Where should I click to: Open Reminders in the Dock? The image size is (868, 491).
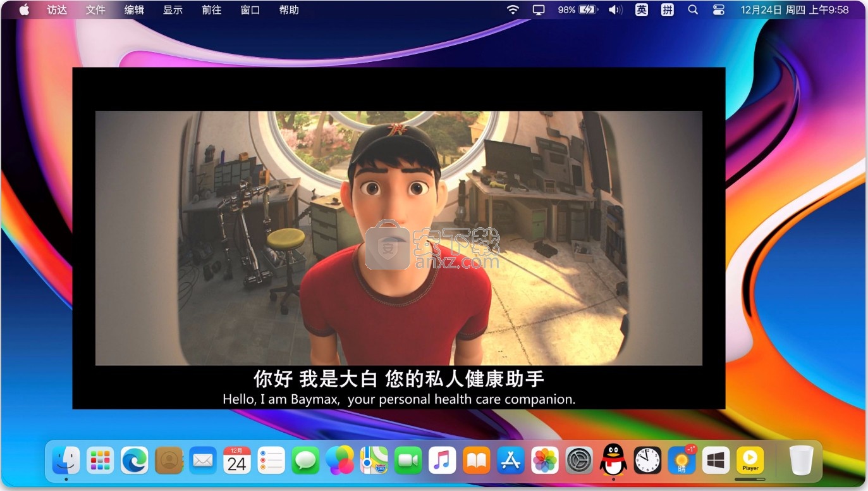(271, 460)
